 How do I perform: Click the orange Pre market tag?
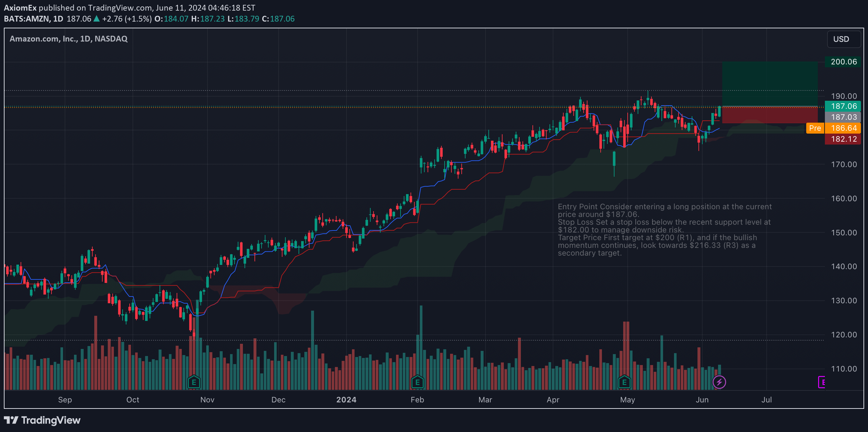815,128
